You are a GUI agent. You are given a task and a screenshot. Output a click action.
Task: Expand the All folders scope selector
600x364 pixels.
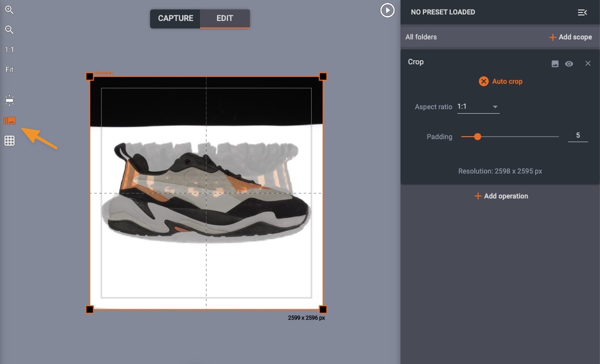point(420,36)
